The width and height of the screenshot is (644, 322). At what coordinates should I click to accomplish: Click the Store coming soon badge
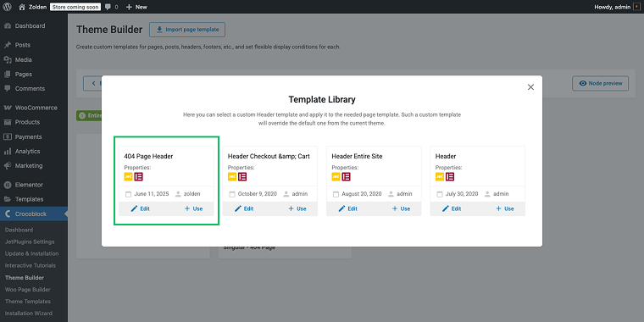point(75,7)
